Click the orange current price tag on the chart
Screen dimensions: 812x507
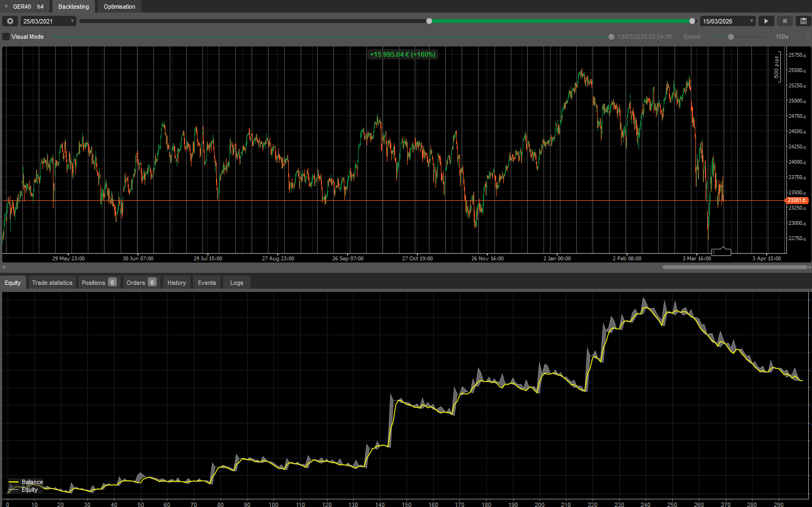796,200
